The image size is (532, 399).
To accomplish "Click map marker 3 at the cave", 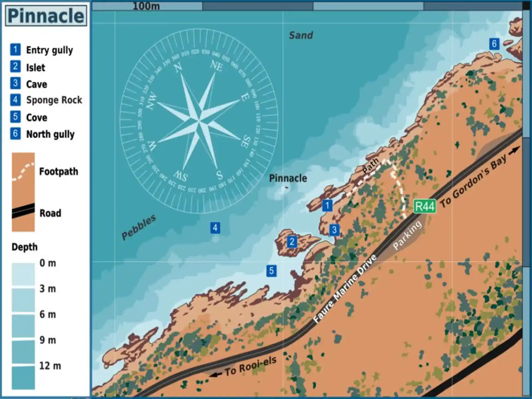I will click(334, 230).
